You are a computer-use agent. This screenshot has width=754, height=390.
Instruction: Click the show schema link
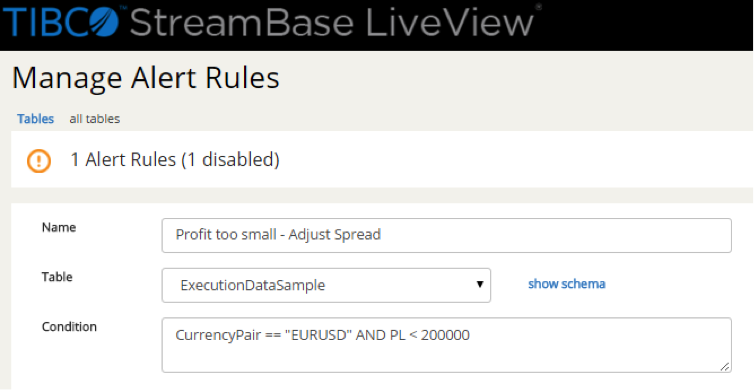[x=566, y=284]
